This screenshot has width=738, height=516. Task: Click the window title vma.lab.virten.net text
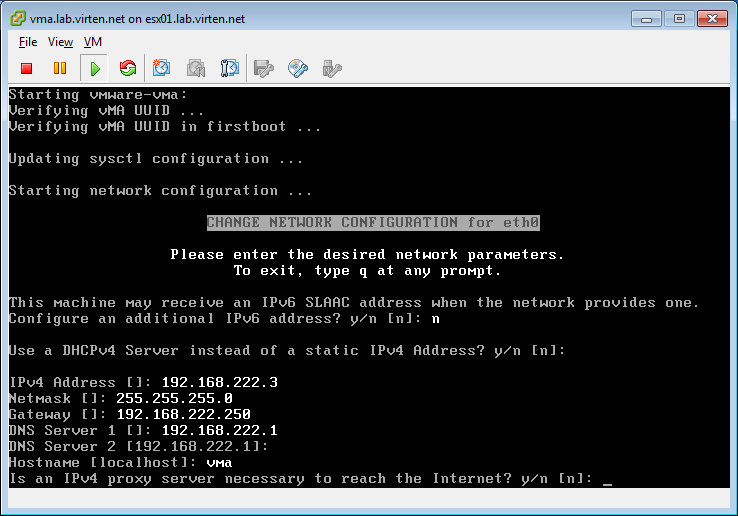(137, 19)
